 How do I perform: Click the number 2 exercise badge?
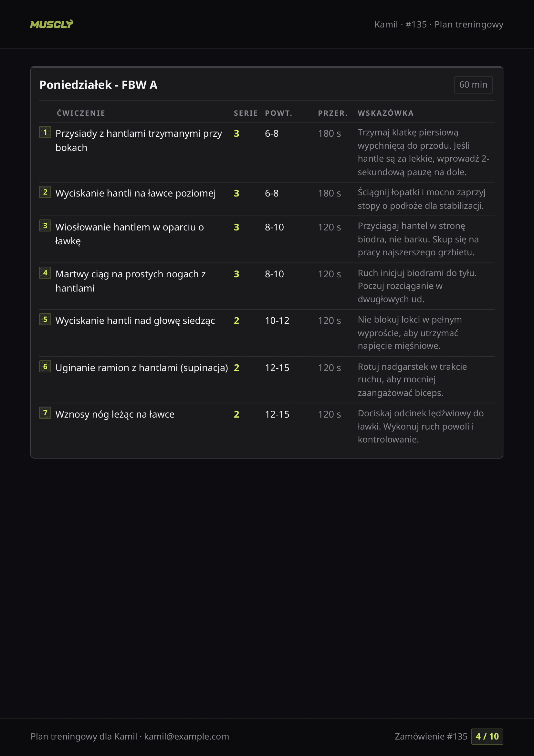pyautogui.click(x=45, y=192)
